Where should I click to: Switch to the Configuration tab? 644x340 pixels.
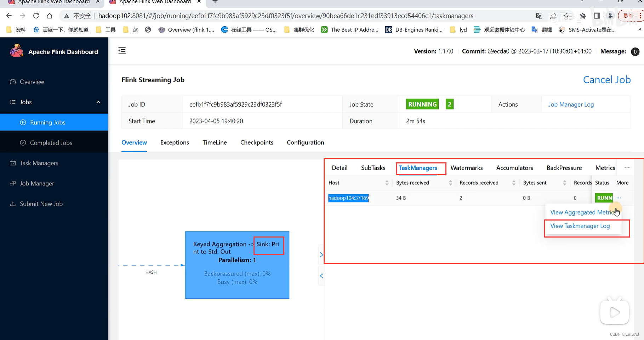pyautogui.click(x=305, y=143)
